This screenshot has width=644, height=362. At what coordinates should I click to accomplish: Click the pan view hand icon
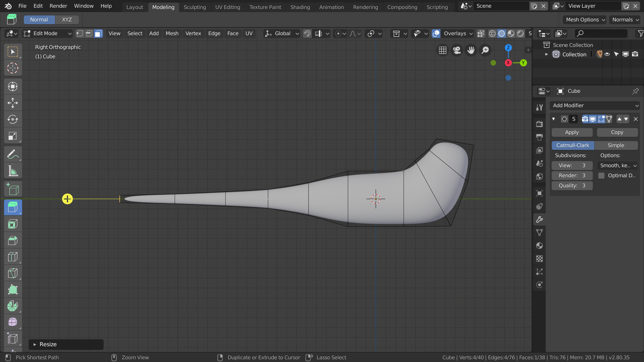(471, 50)
